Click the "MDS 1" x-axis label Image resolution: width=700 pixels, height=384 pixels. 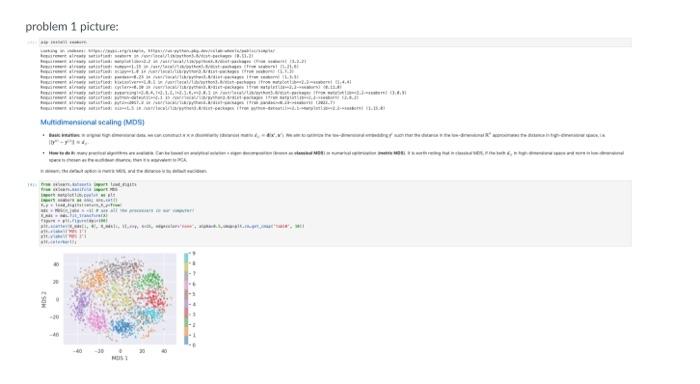click(x=120, y=358)
